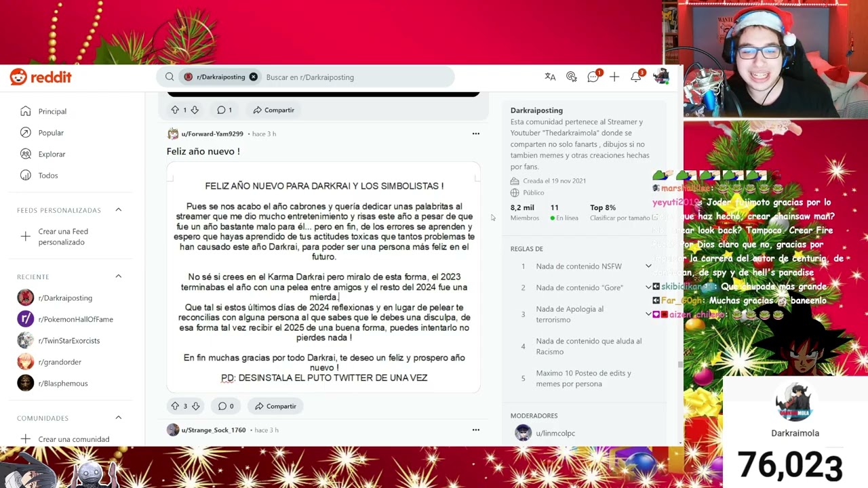Open Todos in the sidebar
The image size is (868, 488).
point(47,176)
